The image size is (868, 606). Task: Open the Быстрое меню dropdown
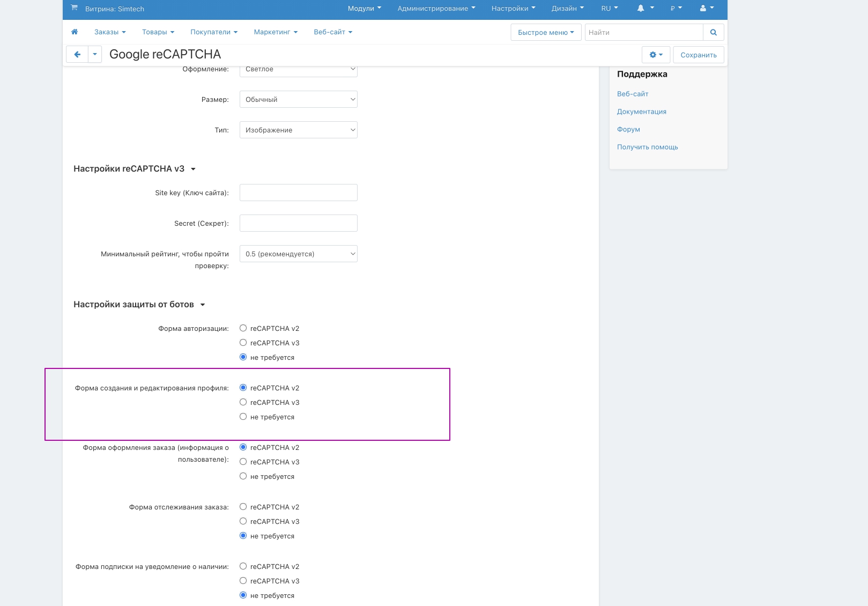[546, 32]
